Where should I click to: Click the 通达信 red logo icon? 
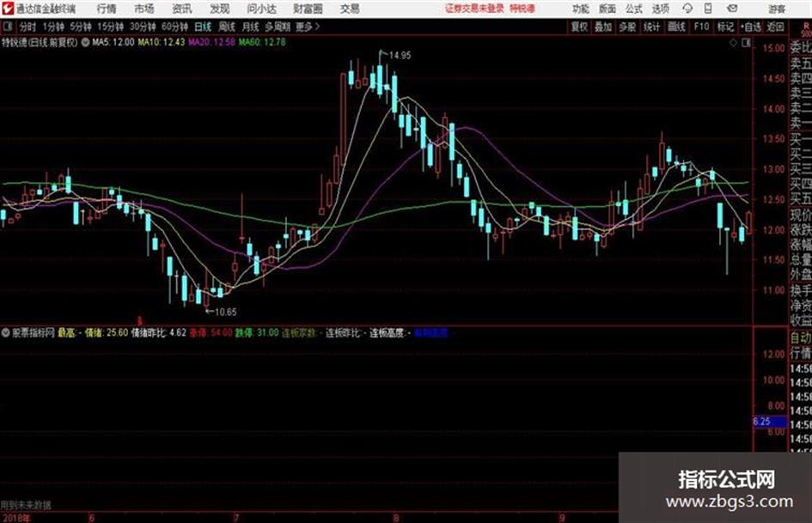(x=7, y=9)
